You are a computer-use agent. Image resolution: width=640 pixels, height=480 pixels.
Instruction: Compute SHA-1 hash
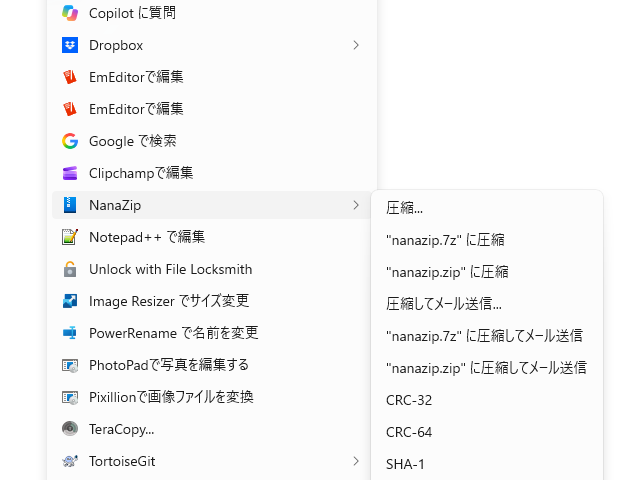(x=487, y=464)
